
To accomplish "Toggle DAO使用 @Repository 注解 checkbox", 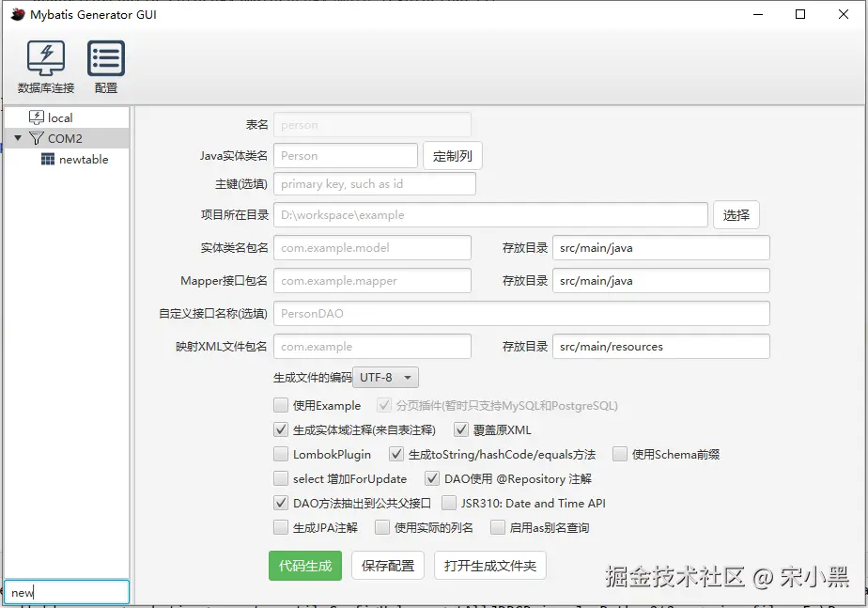I will pyautogui.click(x=432, y=478).
